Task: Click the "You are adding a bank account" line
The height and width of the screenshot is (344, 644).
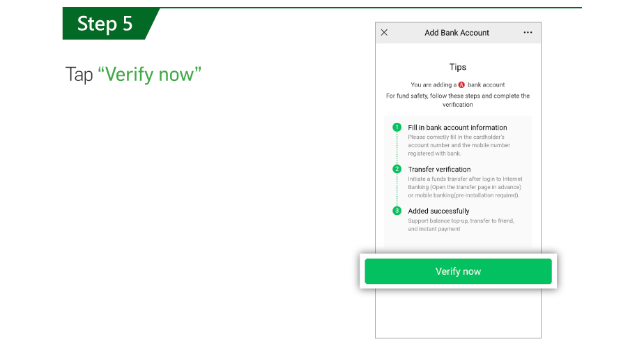Action: coord(457,84)
